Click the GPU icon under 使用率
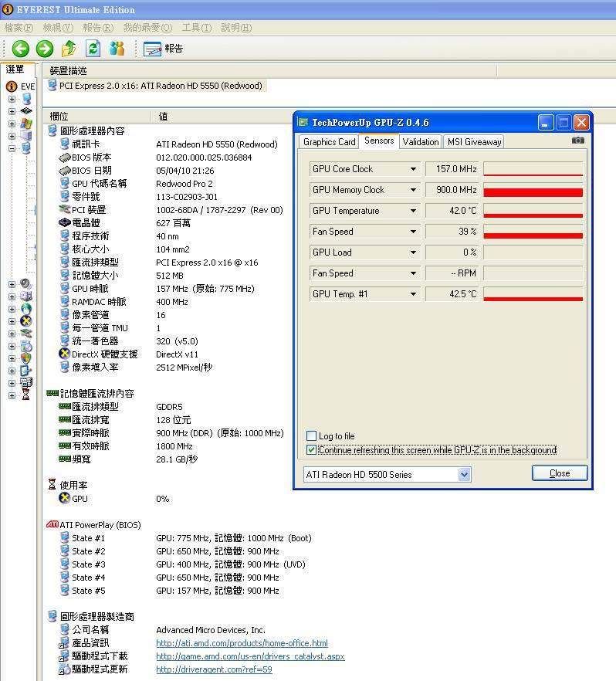This screenshot has width=616, height=681. click(64, 498)
